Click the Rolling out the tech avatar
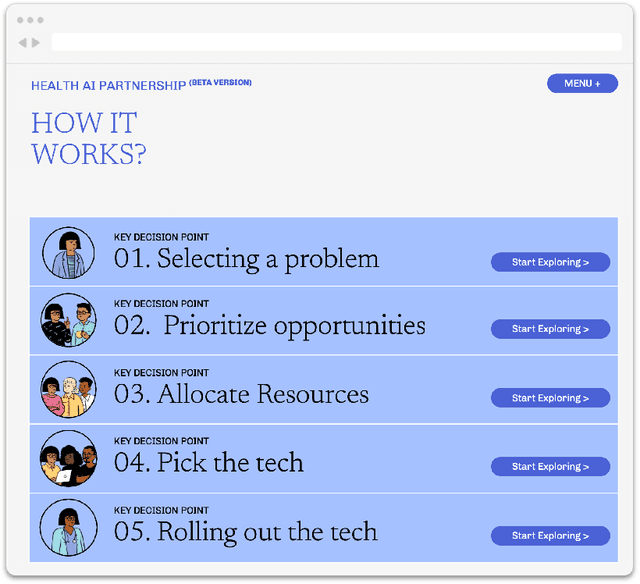This screenshot has height=584, width=640. (68, 527)
